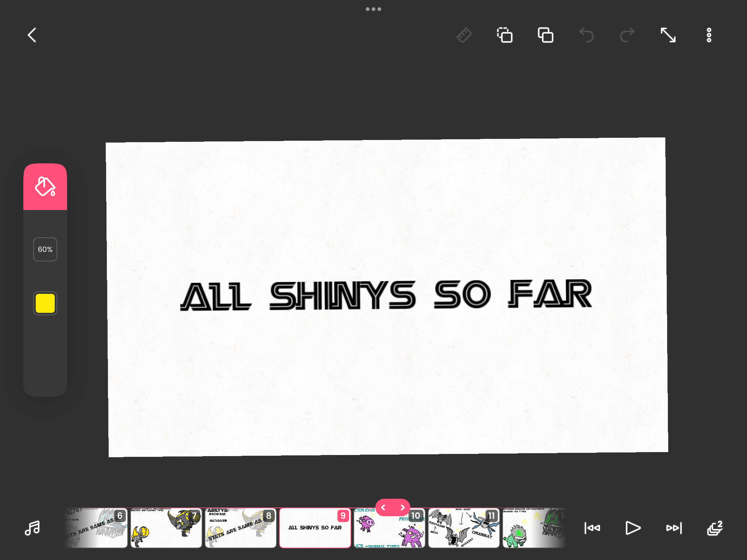Open the 60% fill tolerance setting

coord(45,249)
